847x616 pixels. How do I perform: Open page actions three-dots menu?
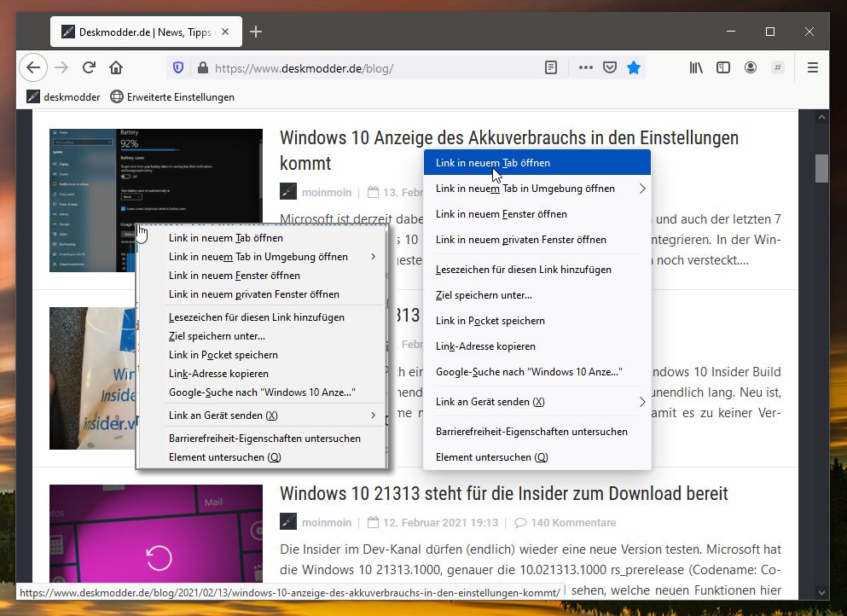pos(585,68)
